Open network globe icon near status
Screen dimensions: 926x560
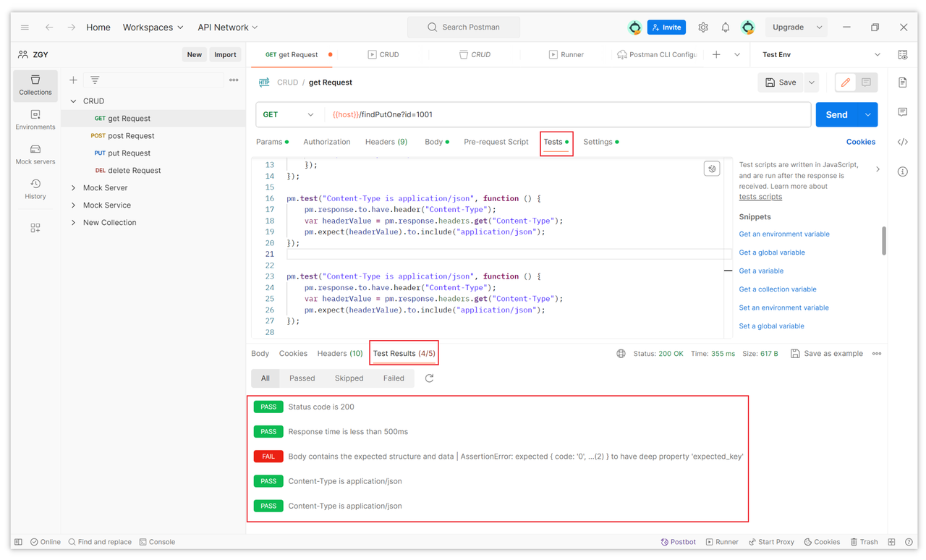click(x=621, y=354)
